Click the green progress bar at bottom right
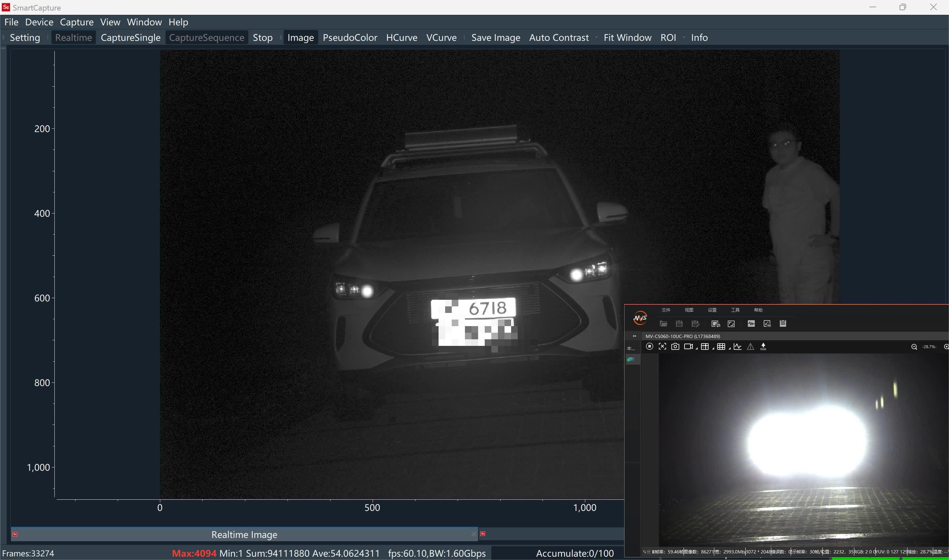The width and height of the screenshot is (949, 560). [887, 558]
